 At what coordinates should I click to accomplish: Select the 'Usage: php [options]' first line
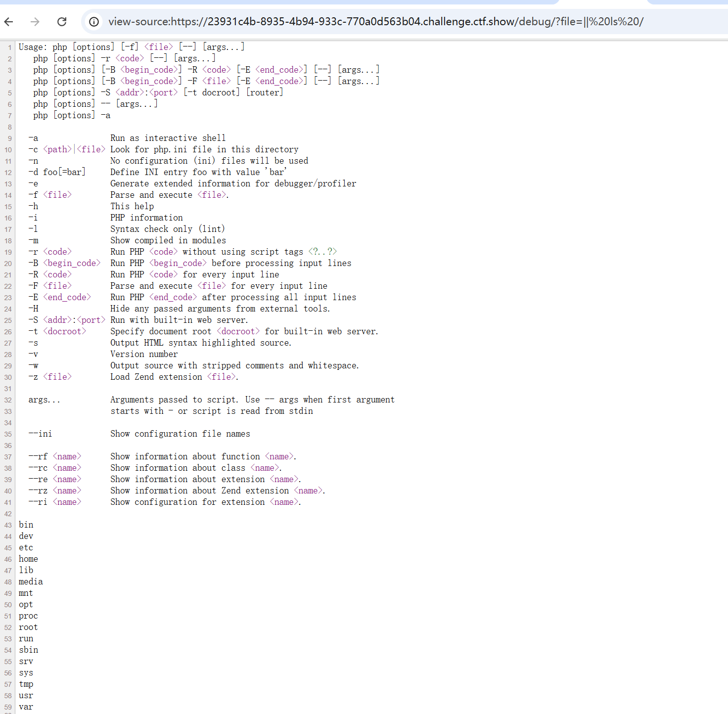(x=132, y=47)
